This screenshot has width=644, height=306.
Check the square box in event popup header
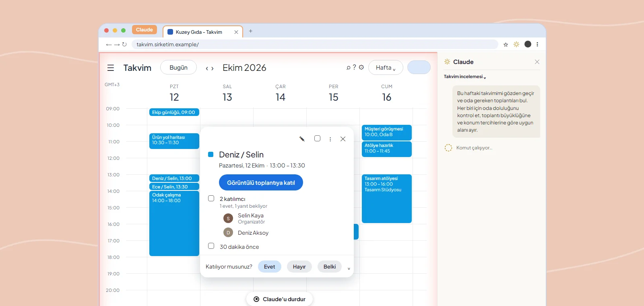317,138
